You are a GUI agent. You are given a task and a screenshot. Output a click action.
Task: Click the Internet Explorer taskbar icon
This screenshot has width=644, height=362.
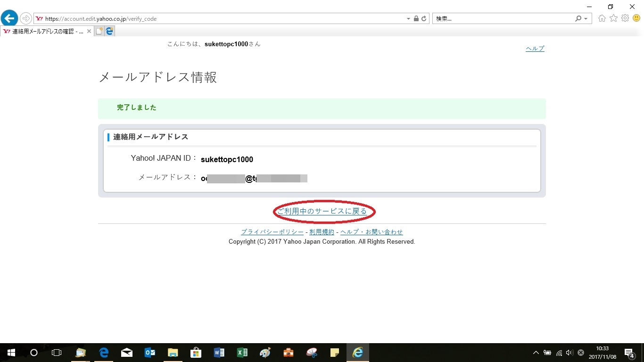click(358, 353)
